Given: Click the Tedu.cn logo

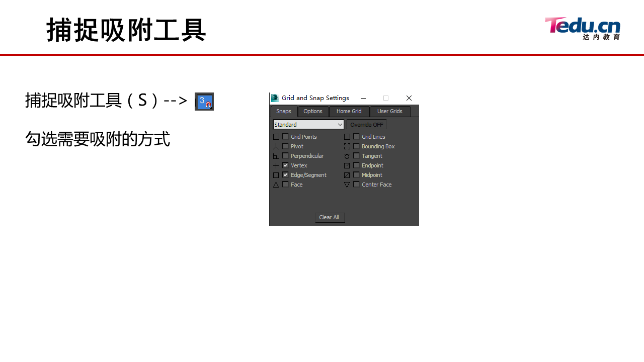Looking at the screenshot, I should click(x=583, y=29).
